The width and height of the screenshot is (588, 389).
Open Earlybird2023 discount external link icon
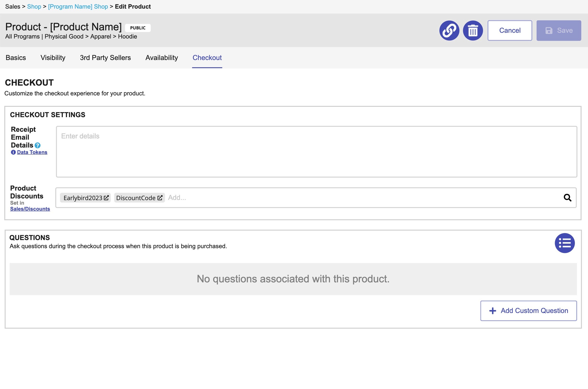(106, 198)
